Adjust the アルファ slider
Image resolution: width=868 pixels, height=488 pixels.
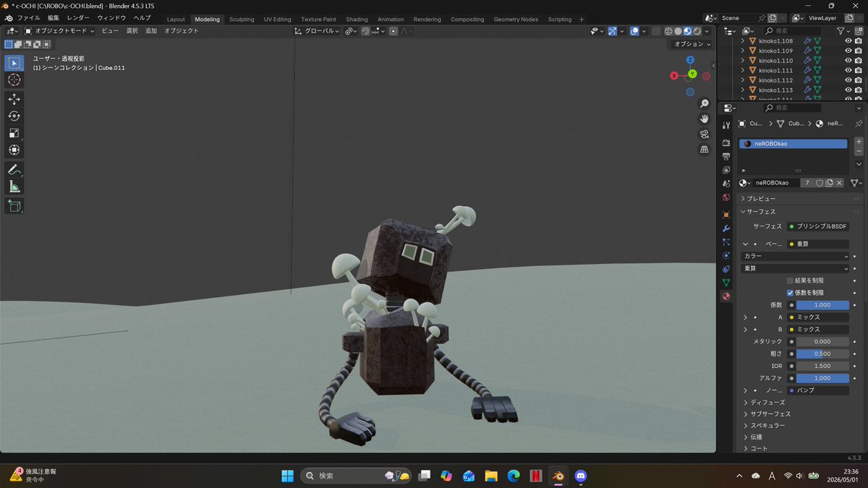click(822, 378)
